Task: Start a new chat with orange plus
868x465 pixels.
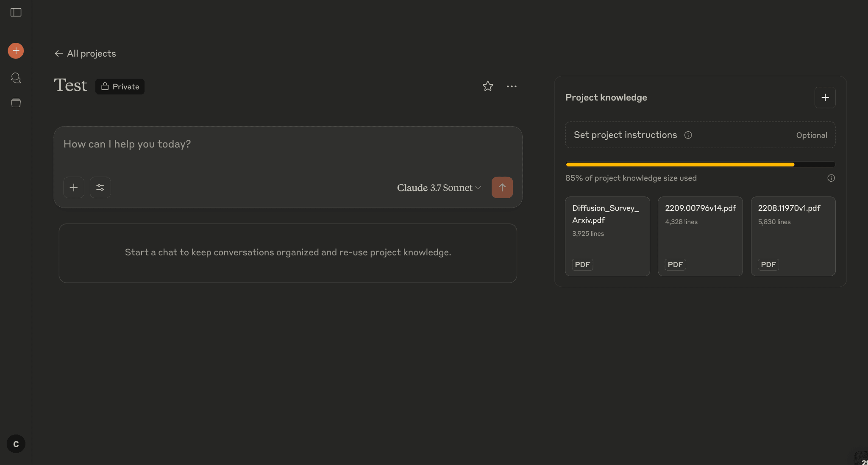Action: click(x=16, y=51)
